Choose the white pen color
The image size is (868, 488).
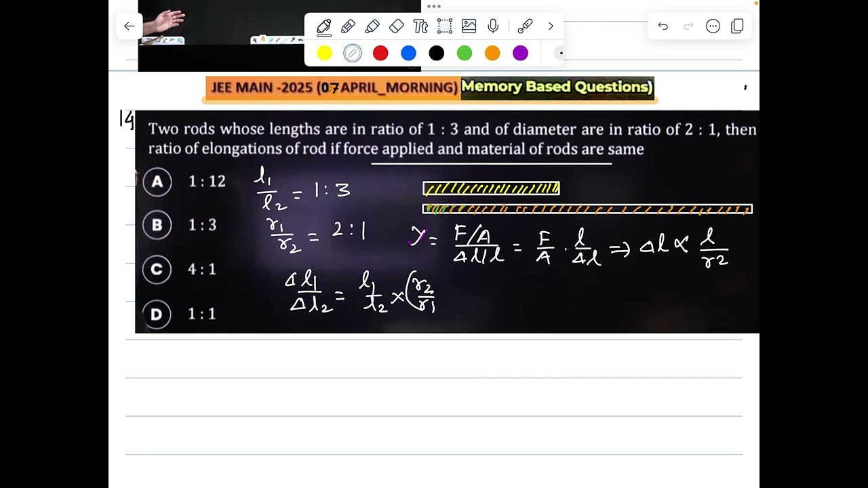click(353, 53)
